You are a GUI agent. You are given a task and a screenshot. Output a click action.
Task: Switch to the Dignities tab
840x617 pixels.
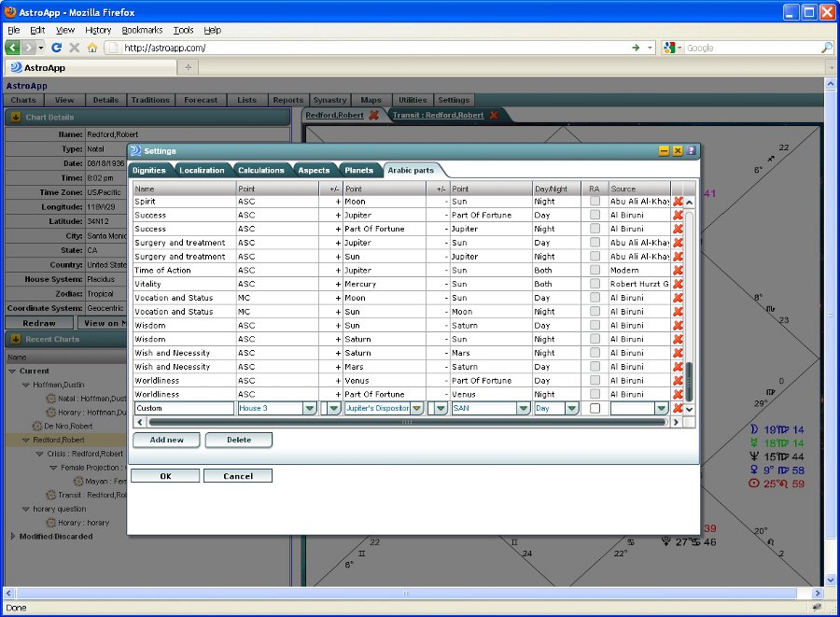(149, 171)
